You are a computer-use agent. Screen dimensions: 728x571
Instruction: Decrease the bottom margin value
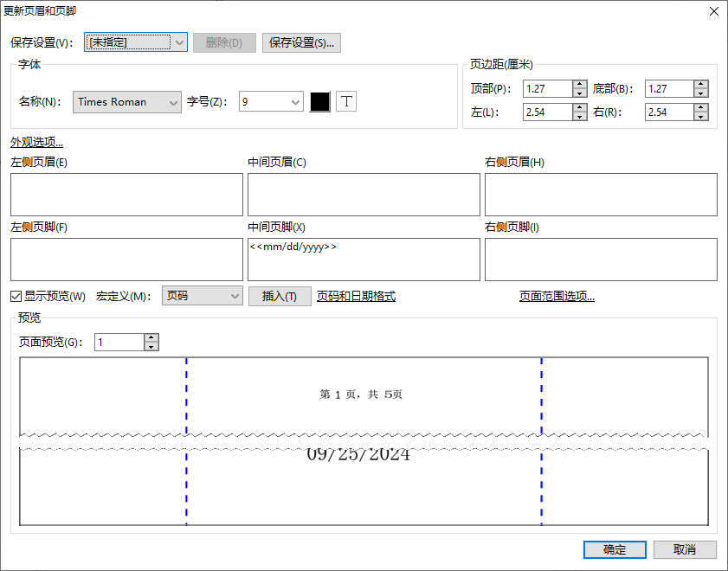[x=701, y=93]
